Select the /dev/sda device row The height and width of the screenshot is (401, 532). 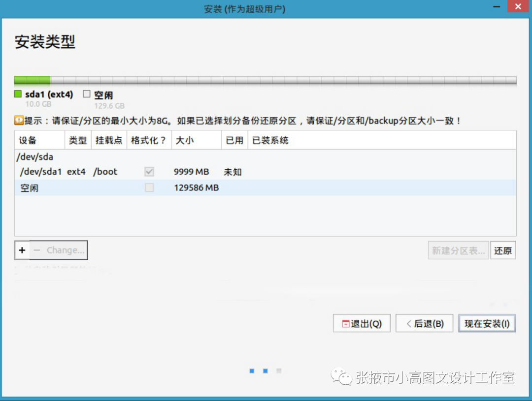34,157
